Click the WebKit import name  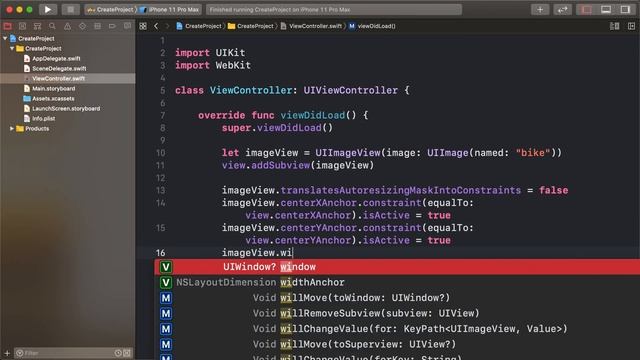point(233,65)
